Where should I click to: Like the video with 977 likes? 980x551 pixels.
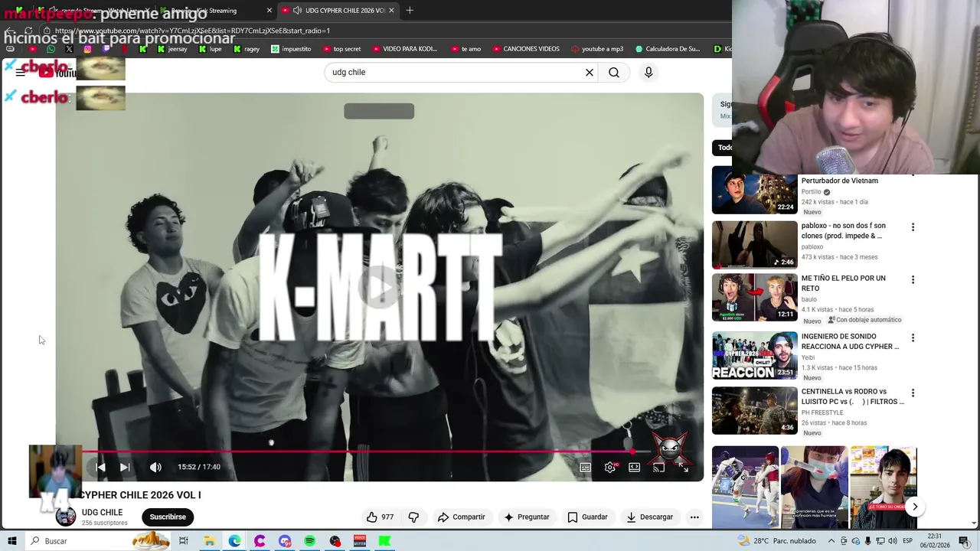380,517
